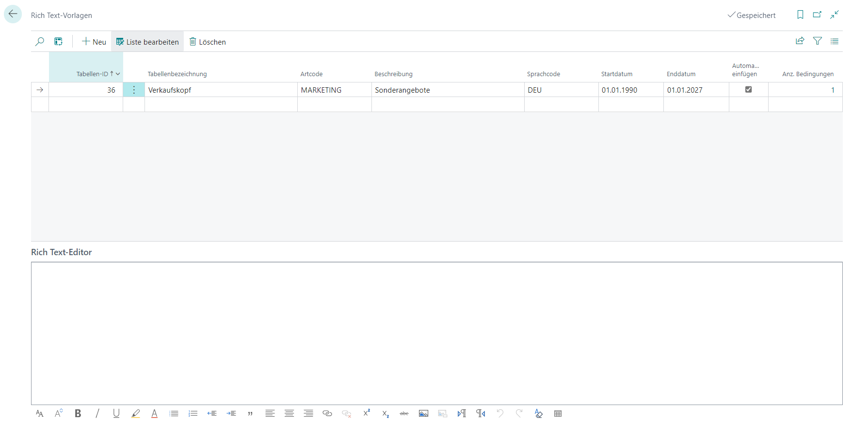Viewport: 868px width, 423px height.
Task: Click the Startdatum column header
Action: coord(616,74)
